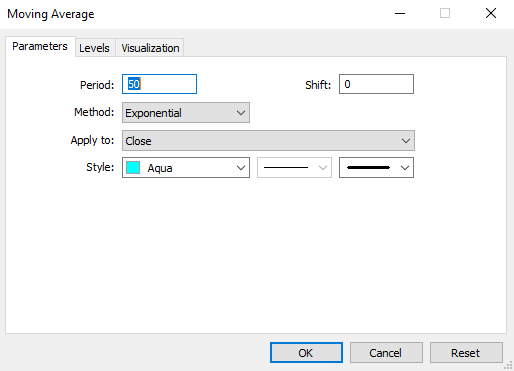
Task: Open the Apply to dropdown showing Close
Action: tap(268, 141)
